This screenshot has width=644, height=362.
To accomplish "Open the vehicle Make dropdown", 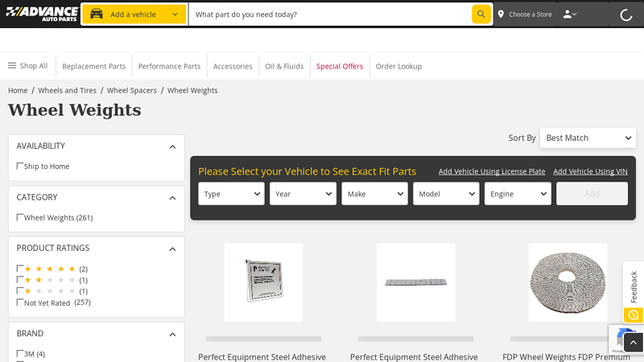I will [374, 194].
